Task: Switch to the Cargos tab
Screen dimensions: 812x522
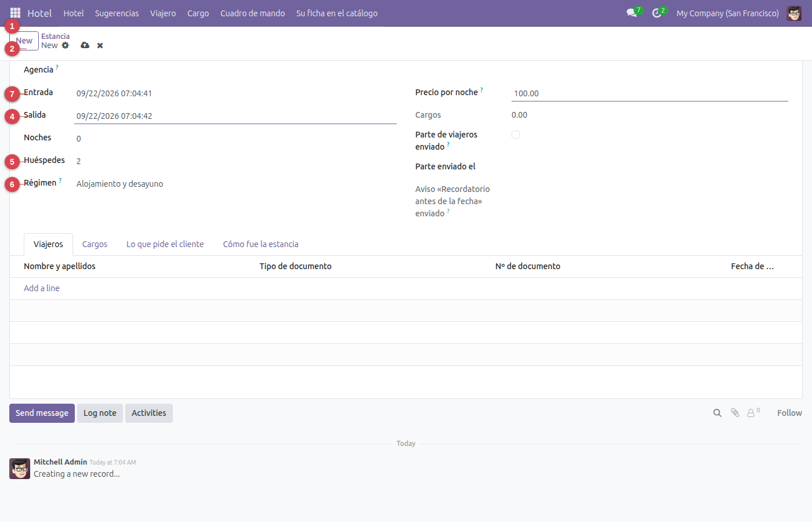Action: click(95, 244)
